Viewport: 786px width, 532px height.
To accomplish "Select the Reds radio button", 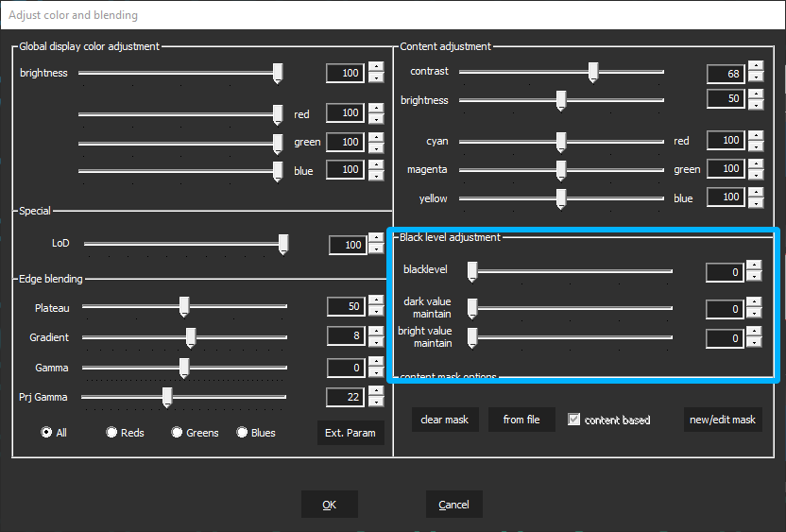I will 111,433.
